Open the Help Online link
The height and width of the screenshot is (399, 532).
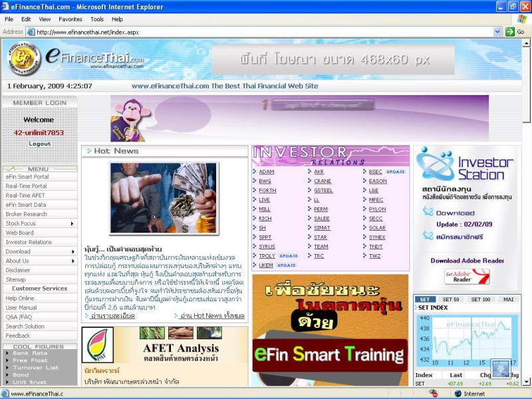20,298
